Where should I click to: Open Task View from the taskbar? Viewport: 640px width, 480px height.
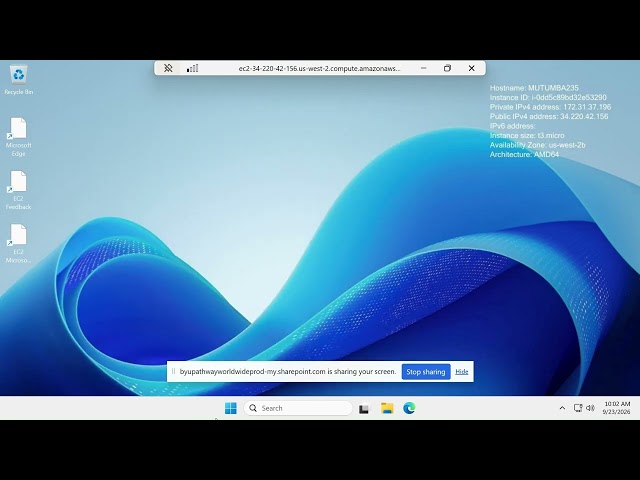click(x=364, y=409)
